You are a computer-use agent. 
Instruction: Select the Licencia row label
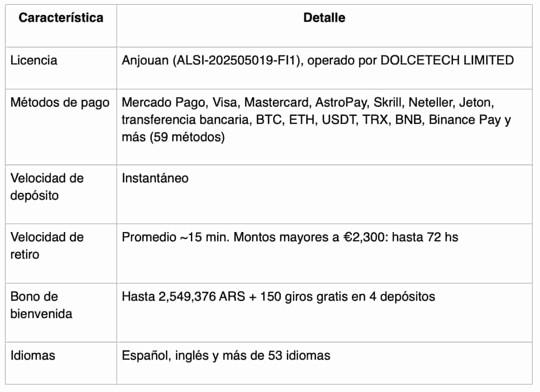tap(34, 60)
